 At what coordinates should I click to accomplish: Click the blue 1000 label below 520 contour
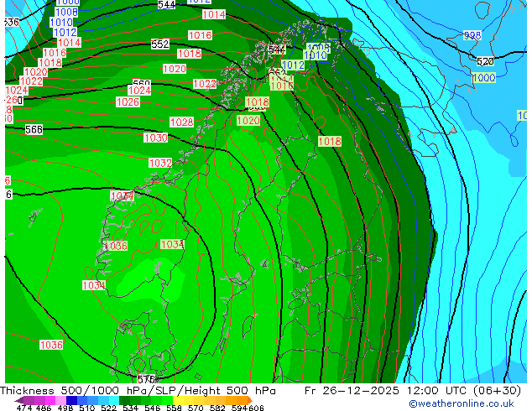pos(484,78)
